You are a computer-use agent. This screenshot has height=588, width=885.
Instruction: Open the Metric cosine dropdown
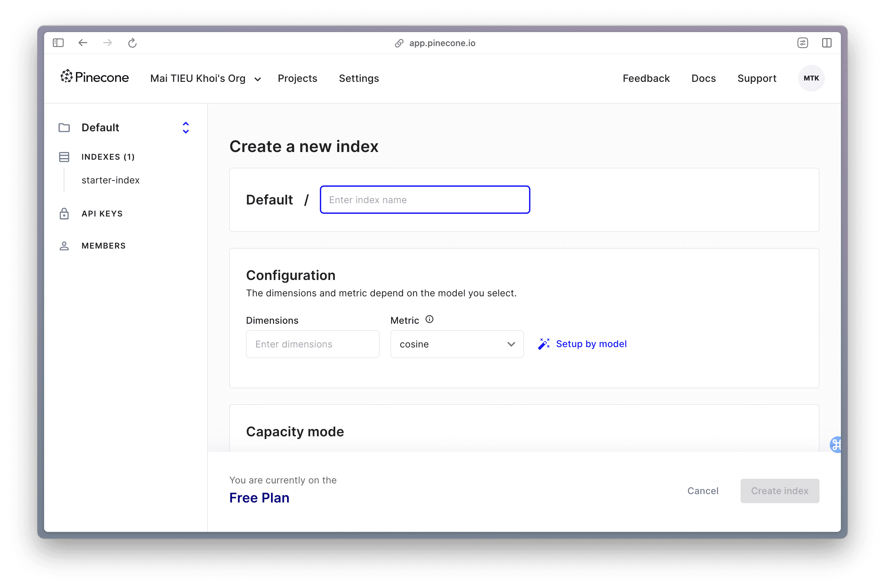click(x=456, y=344)
